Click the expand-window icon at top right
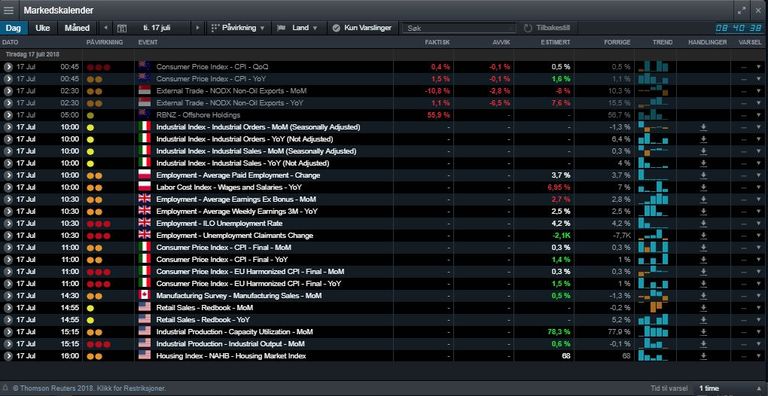768x396 pixels. tap(742, 10)
